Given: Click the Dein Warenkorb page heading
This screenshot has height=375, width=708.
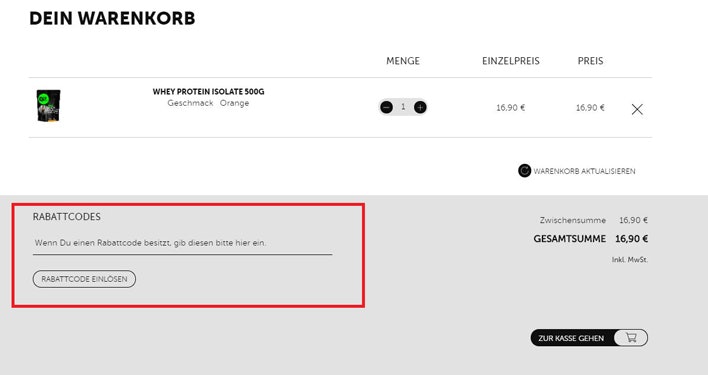Looking at the screenshot, I should (112, 19).
